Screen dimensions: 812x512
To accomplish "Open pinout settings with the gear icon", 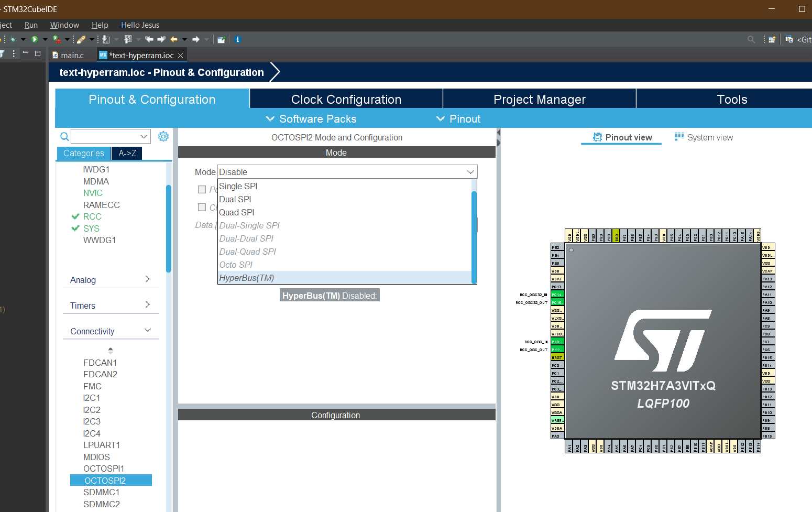I will [163, 136].
